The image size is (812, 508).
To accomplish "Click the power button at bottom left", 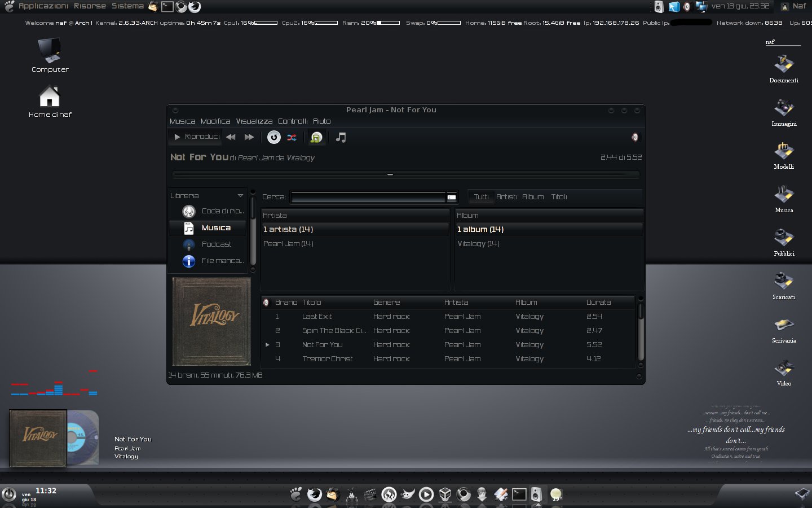I will 9,494.
